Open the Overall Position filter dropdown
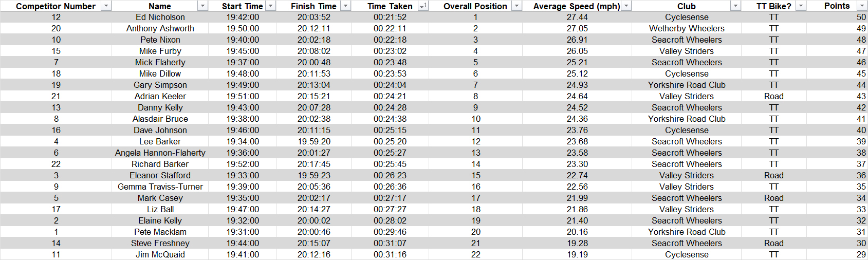Image resolution: width=868 pixels, height=260 pixels. (516, 6)
